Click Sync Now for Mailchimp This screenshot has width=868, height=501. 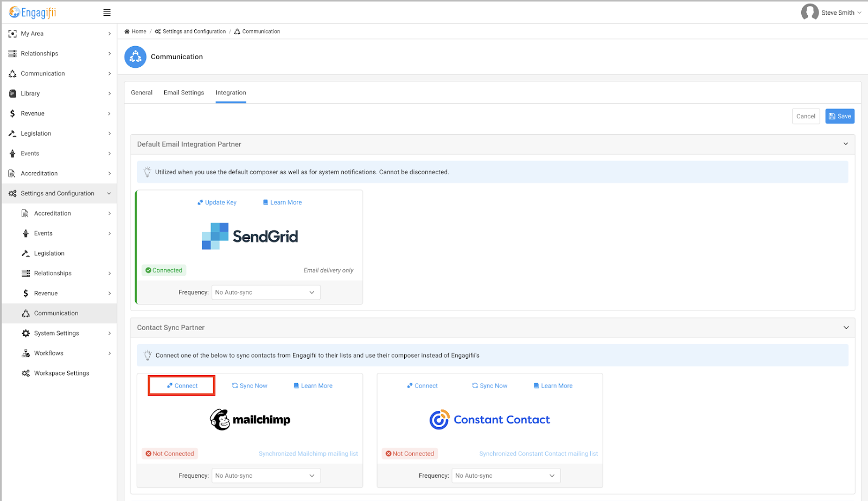(250, 386)
